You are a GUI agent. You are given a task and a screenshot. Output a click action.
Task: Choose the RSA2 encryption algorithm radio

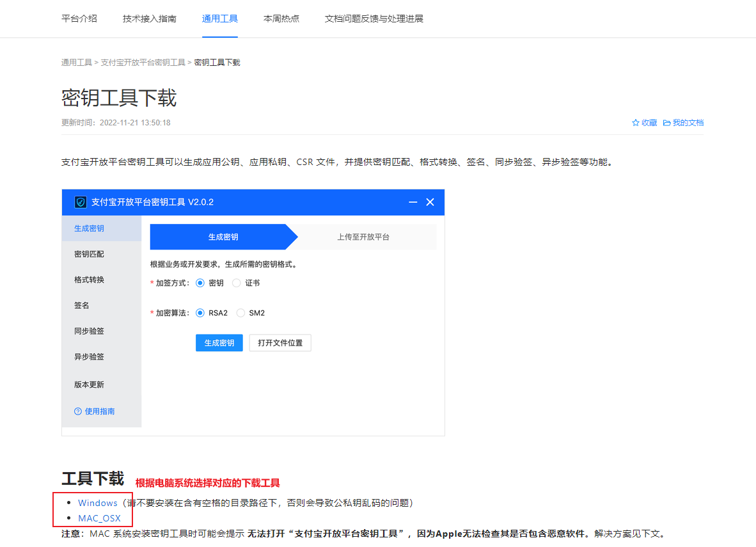click(x=200, y=313)
